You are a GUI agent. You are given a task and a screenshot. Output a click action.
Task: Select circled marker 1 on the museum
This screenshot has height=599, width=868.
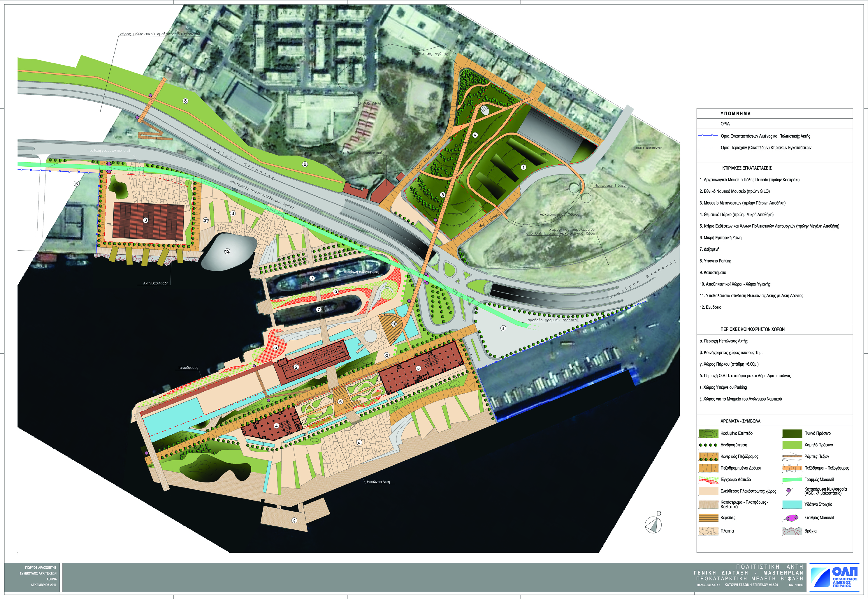[x=523, y=167]
